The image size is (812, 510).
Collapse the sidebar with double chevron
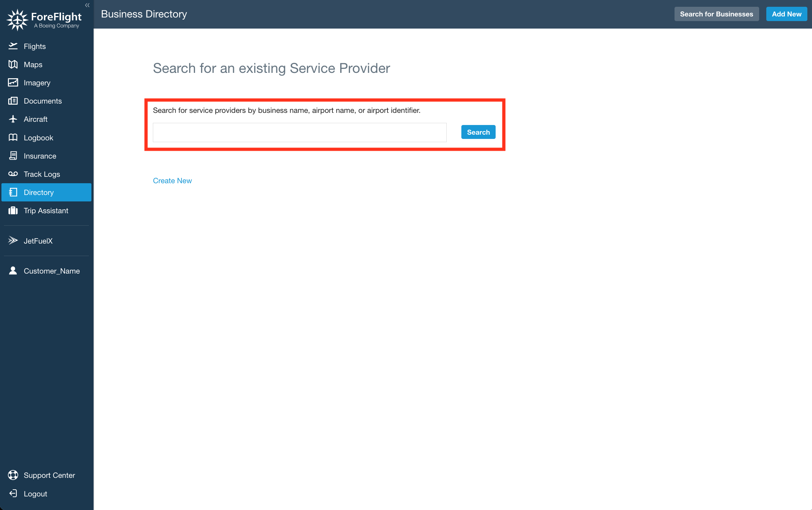(x=87, y=5)
